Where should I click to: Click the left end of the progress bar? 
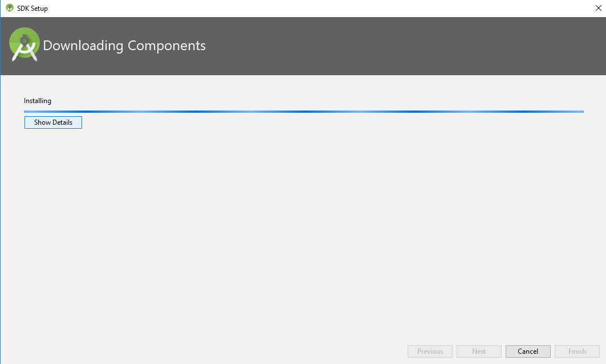click(x=27, y=112)
